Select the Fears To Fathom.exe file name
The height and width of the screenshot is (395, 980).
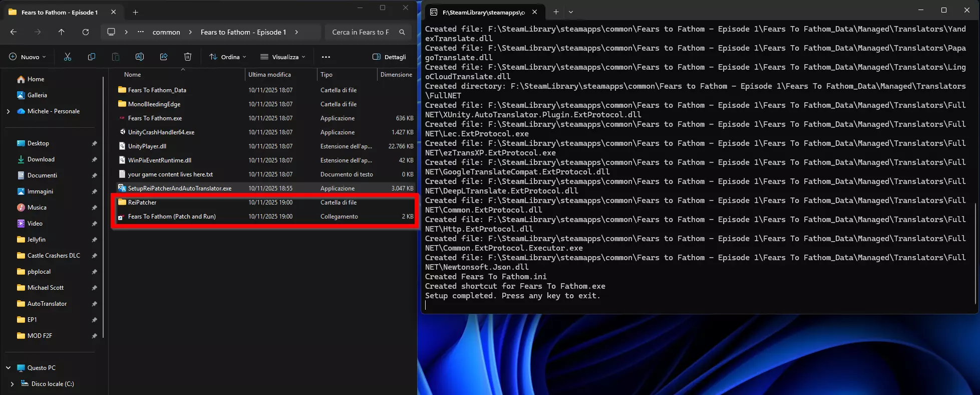(x=155, y=118)
